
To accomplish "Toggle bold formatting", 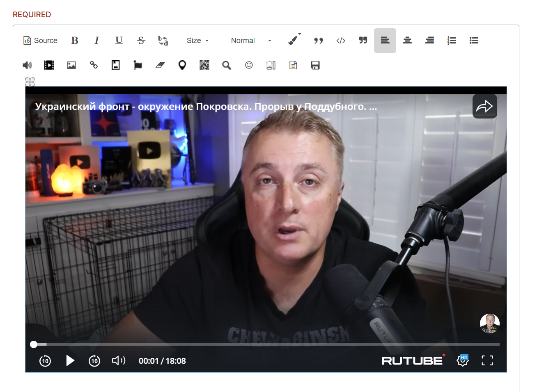I will tap(75, 41).
